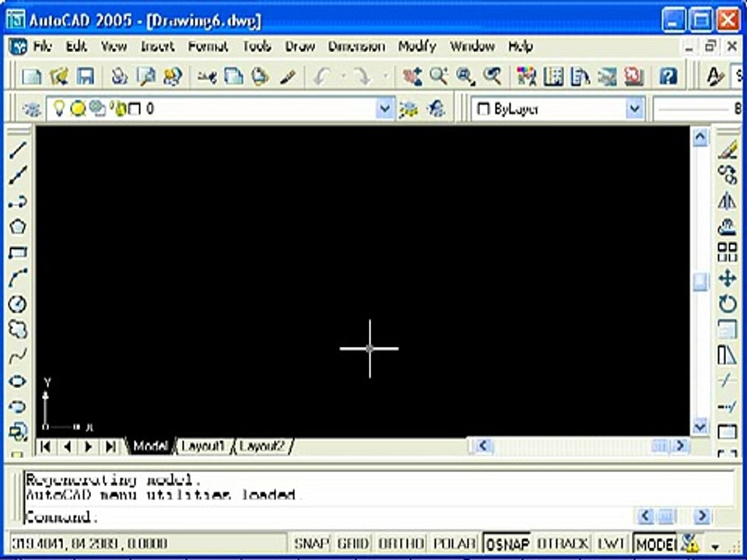Toggle POLAR tracking in status bar
Screen dimensions: 747x560
click(454, 544)
